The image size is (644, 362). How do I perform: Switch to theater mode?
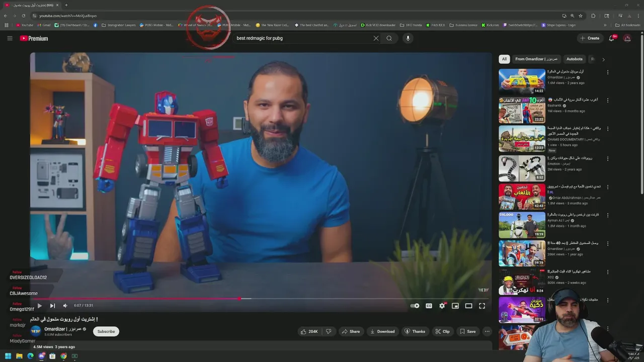click(468, 306)
